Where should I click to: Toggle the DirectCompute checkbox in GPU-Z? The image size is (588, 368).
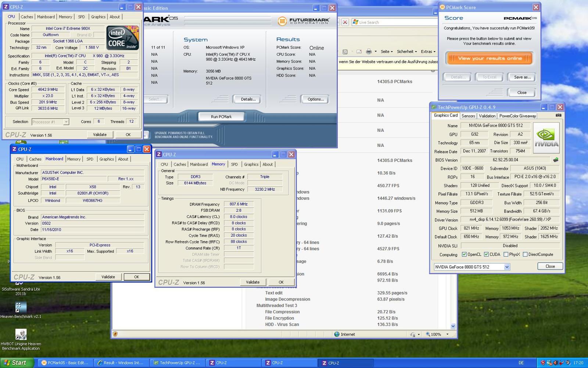pos(525,254)
